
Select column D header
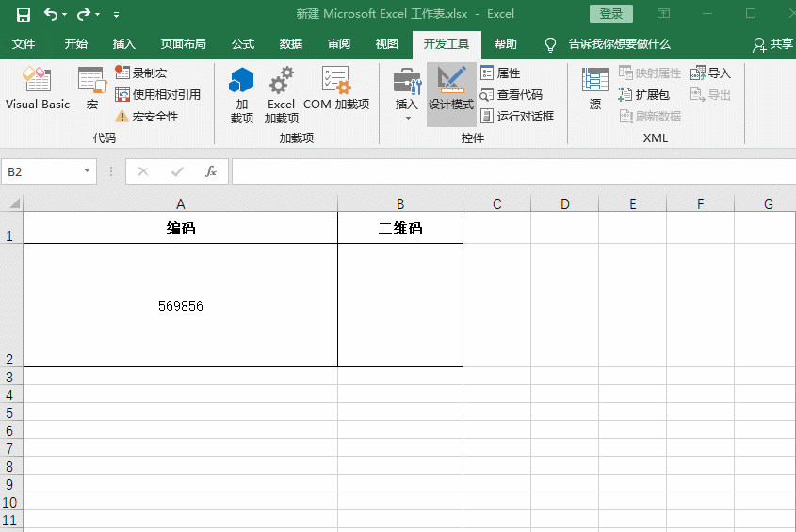[x=565, y=203]
